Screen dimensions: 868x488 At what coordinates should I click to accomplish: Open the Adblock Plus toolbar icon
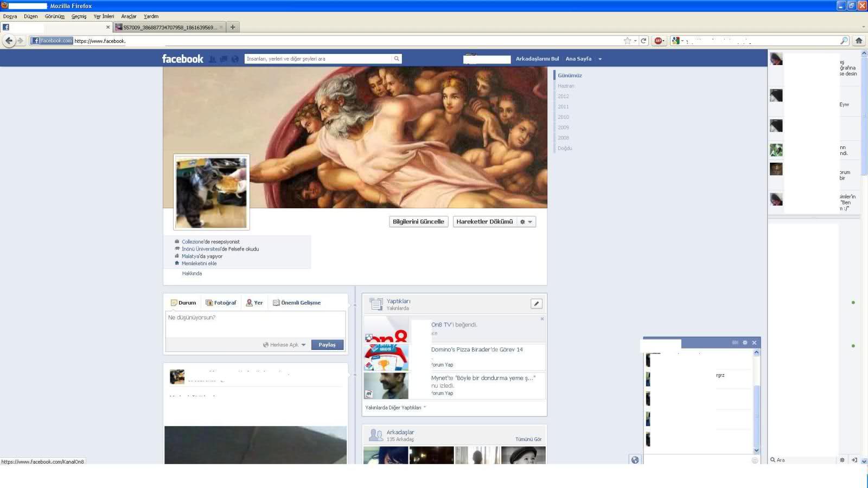pos(658,41)
